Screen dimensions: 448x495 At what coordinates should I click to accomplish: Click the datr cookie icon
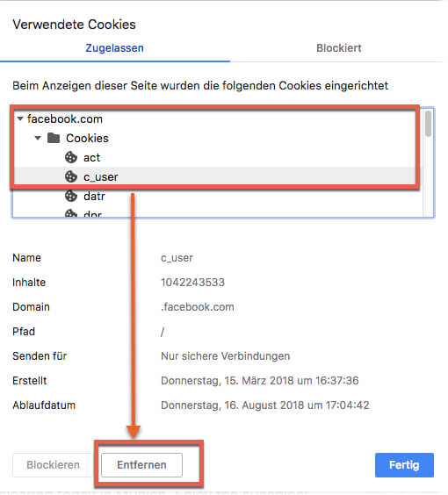(x=71, y=196)
